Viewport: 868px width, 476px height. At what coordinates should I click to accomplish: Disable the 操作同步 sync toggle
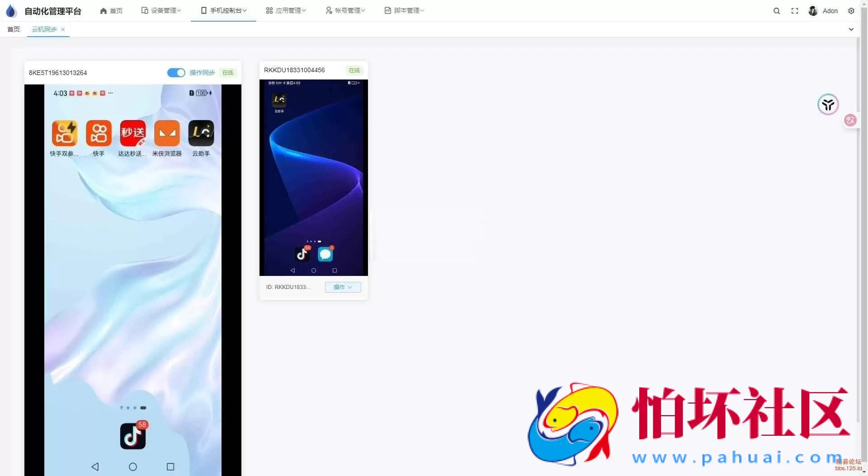176,73
